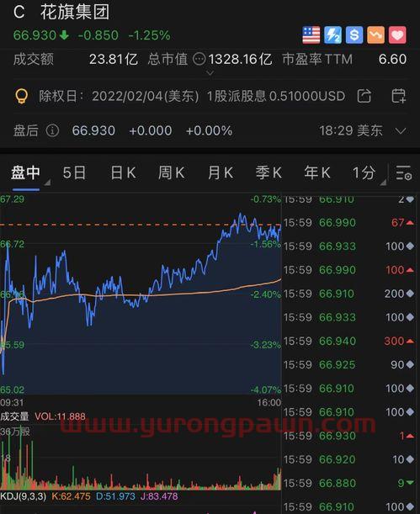Add dividend date to calendar icon
Screen dimensions: 420x514
(x=399, y=96)
